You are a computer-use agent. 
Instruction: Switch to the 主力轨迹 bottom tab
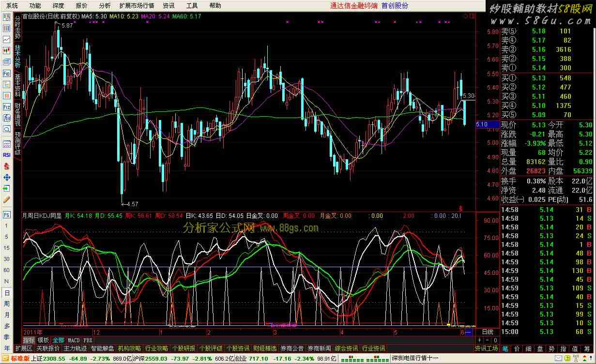[x=75, y=349]
